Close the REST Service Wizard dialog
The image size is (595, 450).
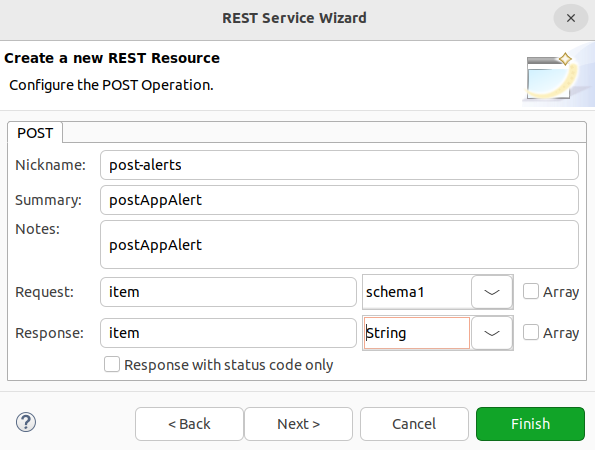click(571, 18)
